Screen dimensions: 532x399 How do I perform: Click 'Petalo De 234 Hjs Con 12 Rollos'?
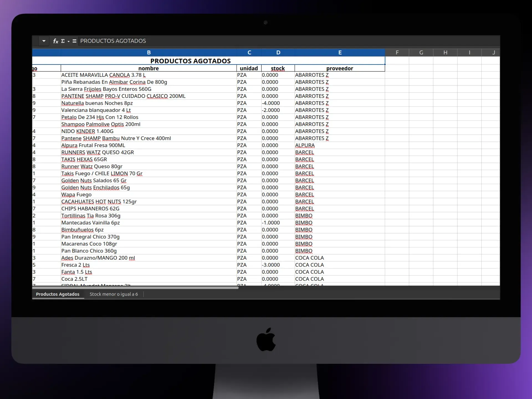tap(149, 117)
